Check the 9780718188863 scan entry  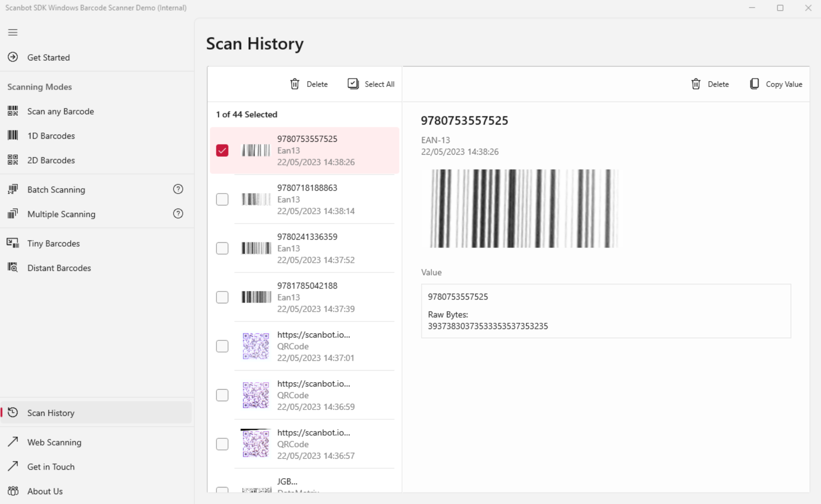coord(222,199)
